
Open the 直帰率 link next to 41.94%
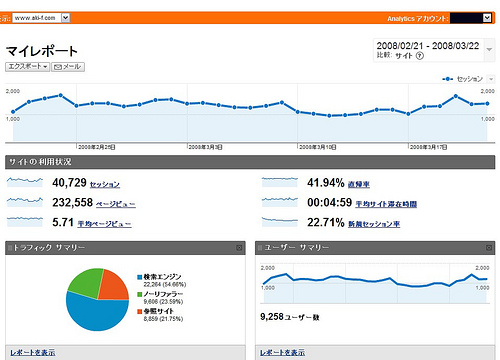(359, 184)
